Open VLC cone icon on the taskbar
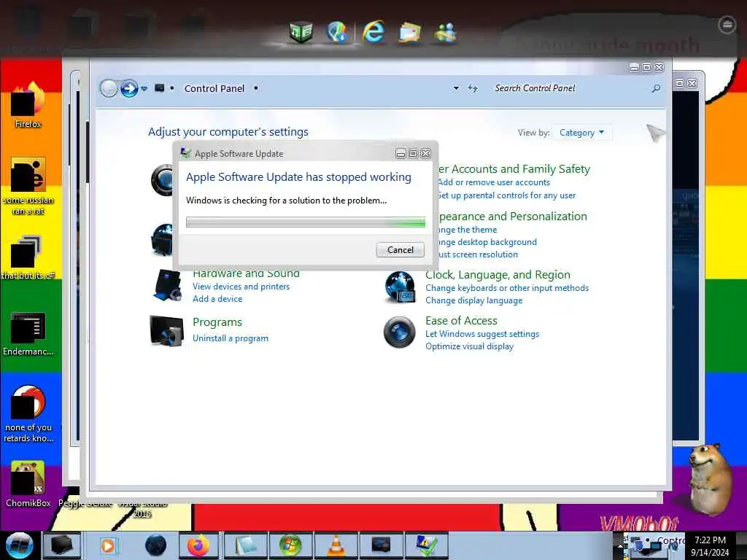 336,545
